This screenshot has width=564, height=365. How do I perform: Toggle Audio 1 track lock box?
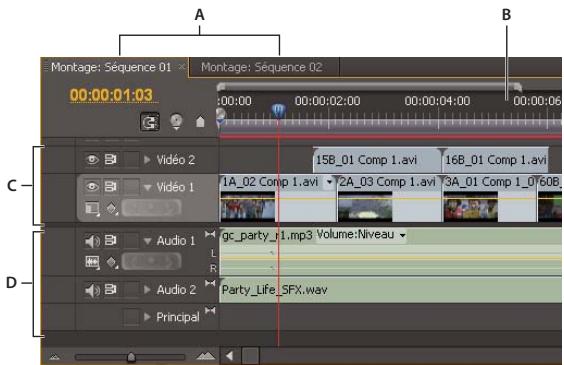click(x=131, y=240)
